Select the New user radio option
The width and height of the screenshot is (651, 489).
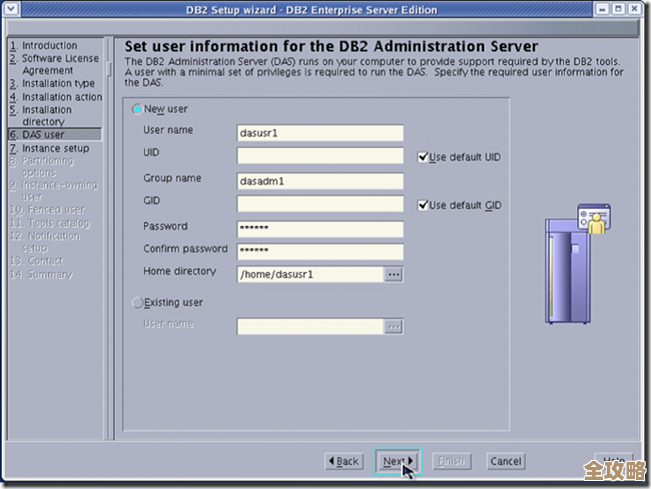pyautogui.click(x=138, y=109)
